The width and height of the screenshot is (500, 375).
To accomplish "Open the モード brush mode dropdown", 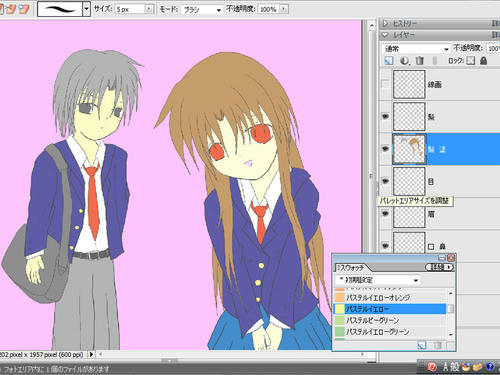I will point(202,9).
